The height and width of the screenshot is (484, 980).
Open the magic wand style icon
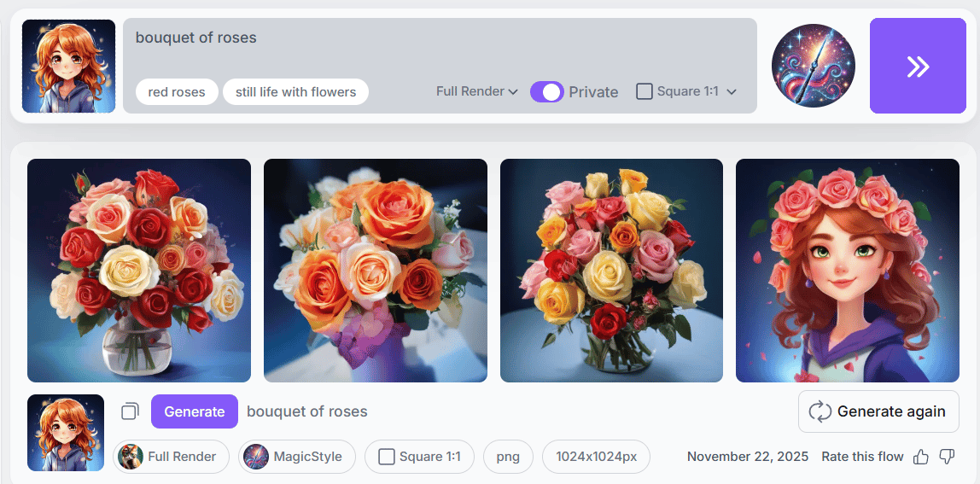813,66
